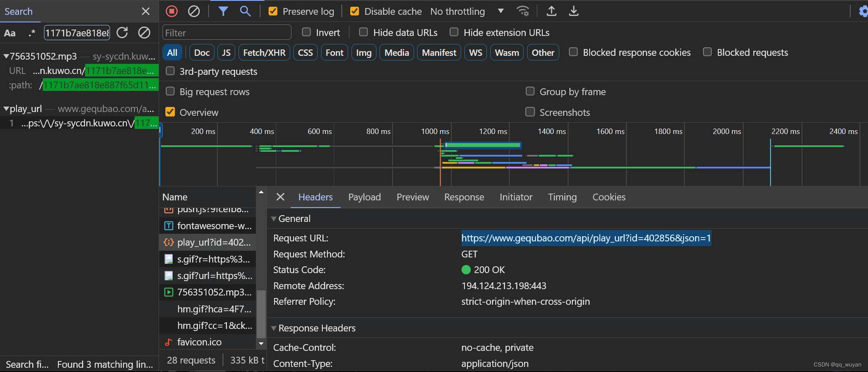Enable Big request rows
This screenshot has height=372, width=868.
170,91
